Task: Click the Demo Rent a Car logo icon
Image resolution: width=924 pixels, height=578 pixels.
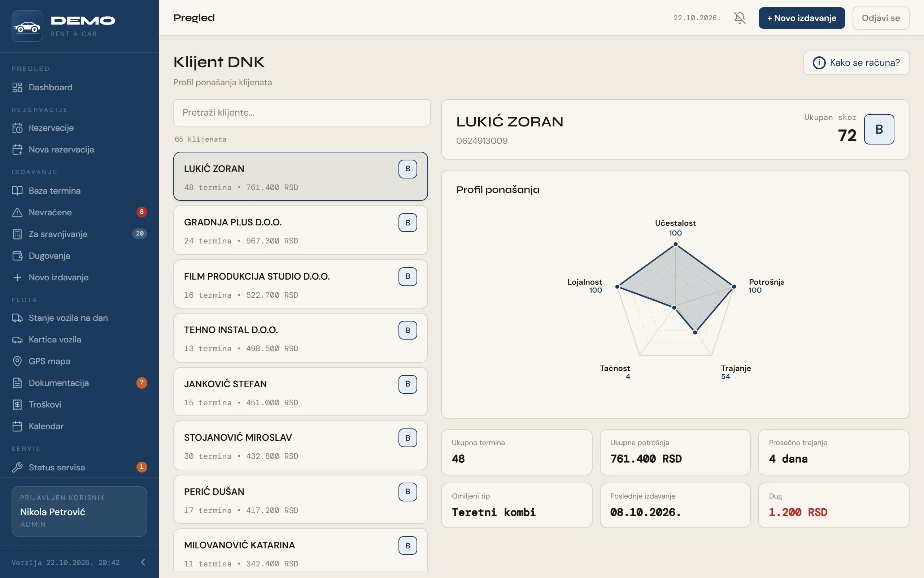Action: (x=27, y=26)
